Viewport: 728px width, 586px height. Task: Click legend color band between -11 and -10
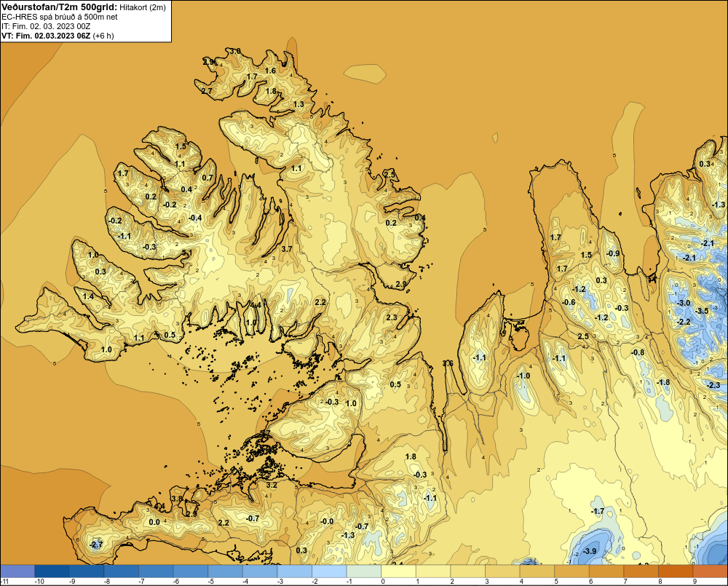pyautogui.click(x=17, y=571)
